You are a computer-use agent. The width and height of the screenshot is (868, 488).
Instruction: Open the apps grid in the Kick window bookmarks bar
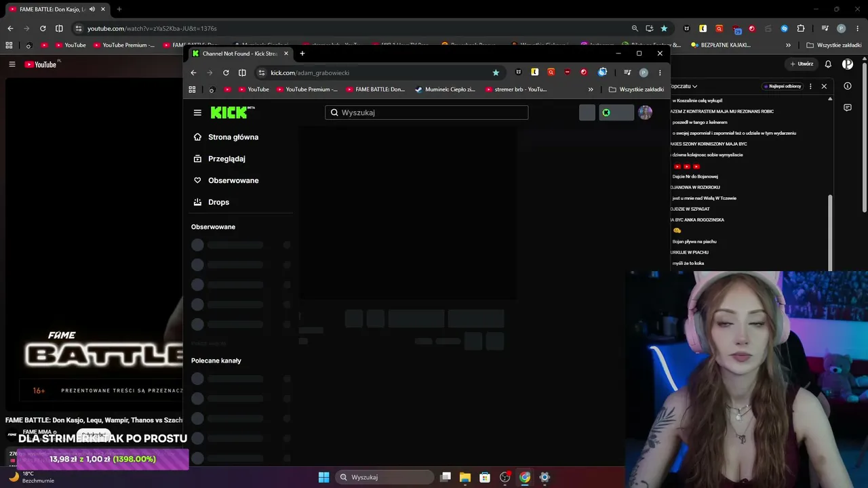192,89
